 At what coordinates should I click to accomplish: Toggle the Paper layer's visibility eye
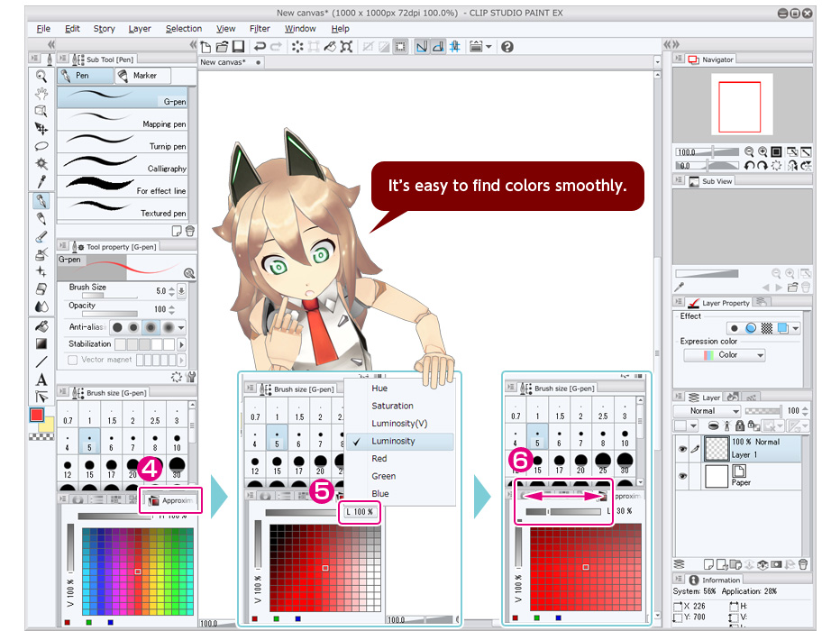click(682, 475)
